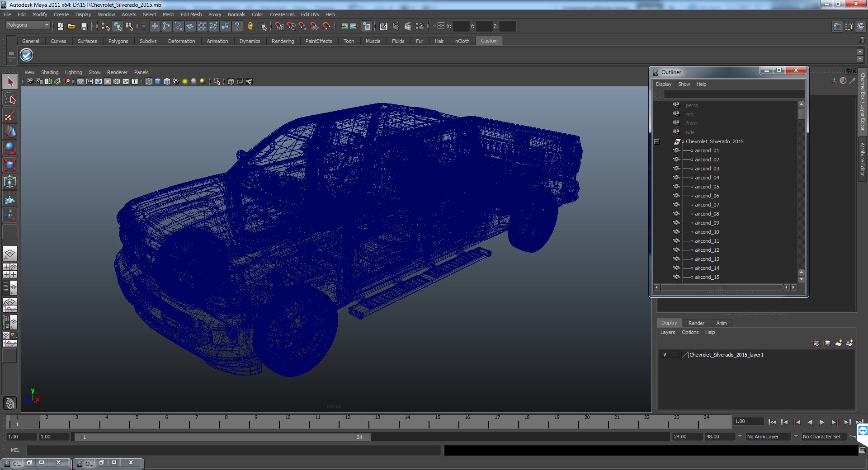Step back one frame

(x=784, y=422)
